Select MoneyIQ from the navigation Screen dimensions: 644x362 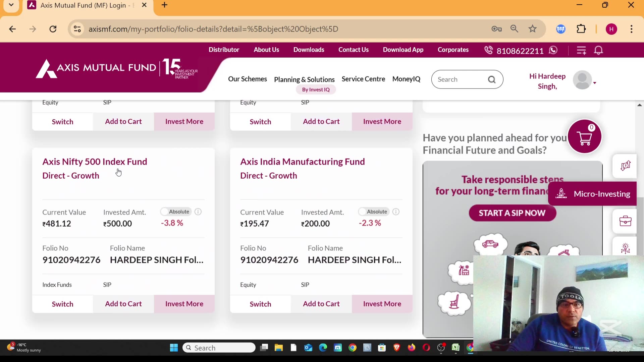[406, 79]
